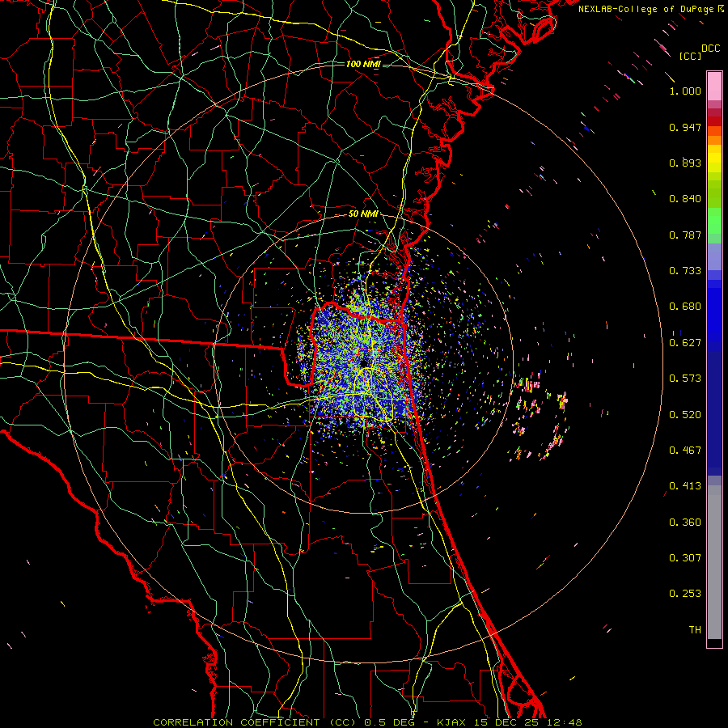Pick the gray color bar segment near 0.307

[x=714, y=566]
